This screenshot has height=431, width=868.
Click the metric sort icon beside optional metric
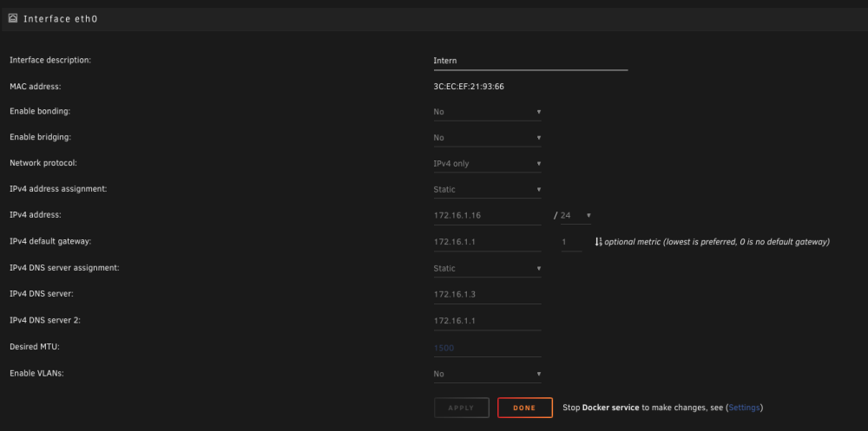pyautogui.click(x=598, y=242)
